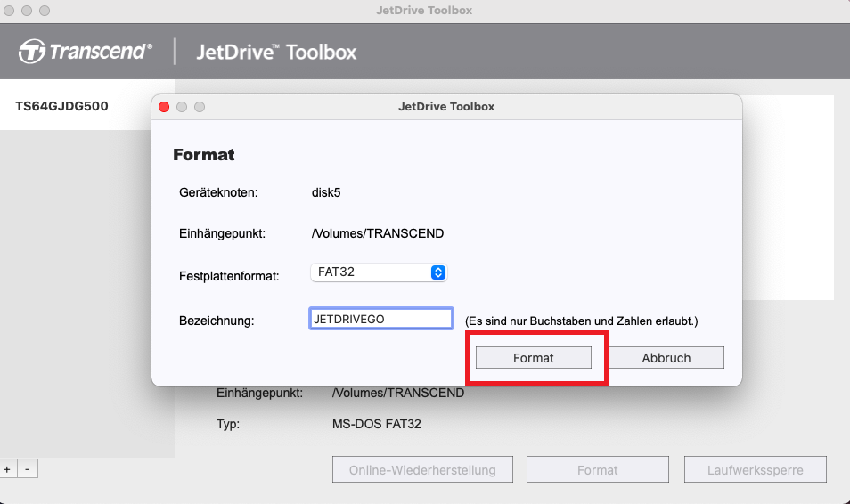
Task: Click the disk5 Geräteknoten value
Action: pos(326,192)
